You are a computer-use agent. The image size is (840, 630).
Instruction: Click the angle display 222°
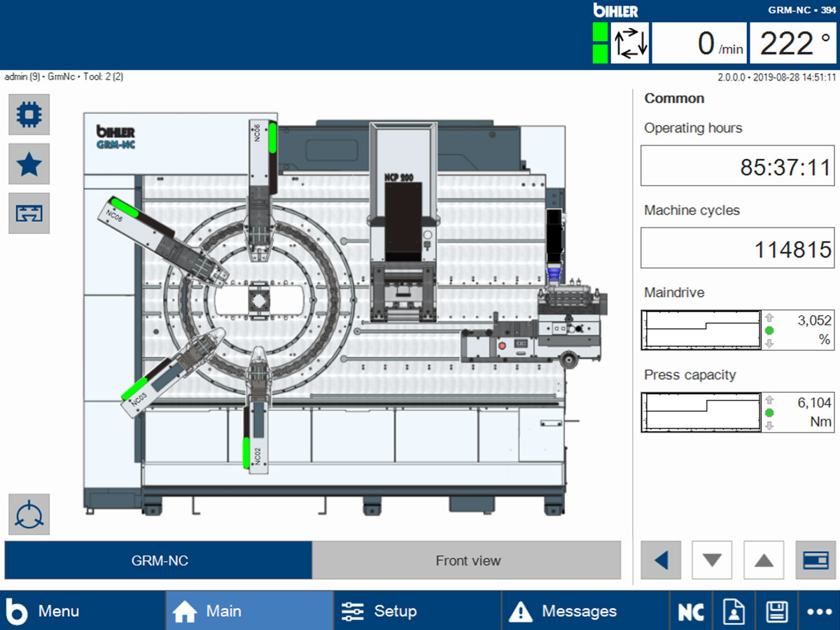tap(793, 43)
